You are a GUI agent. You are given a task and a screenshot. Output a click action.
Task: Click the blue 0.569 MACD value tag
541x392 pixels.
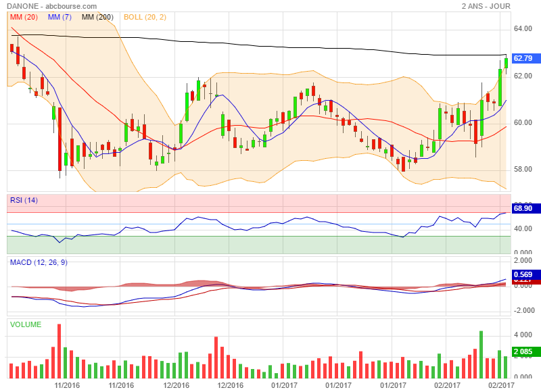pyautogui.click(x=523, y=274)
